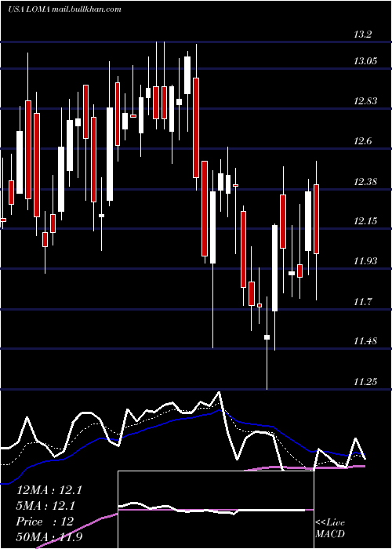Click the '50MA : 11.9' indicator text
Viewport: 392px width, 549px height.
click(49, 537)
